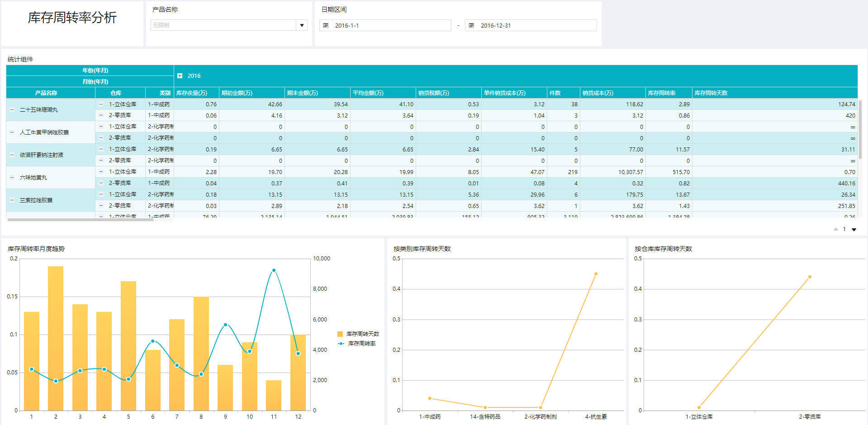868x425 pixels.
Task: Collapse the 六味地黄丸 product row
Action: 12,178
